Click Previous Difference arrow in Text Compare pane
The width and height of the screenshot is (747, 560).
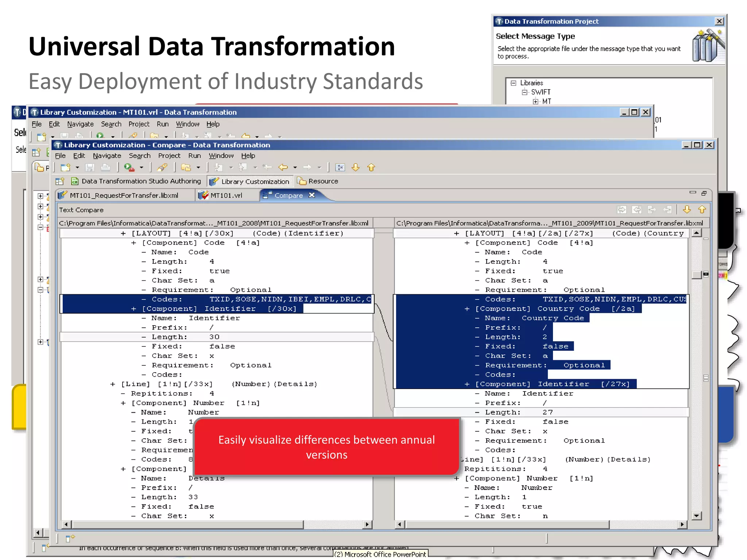click(702, 210)
